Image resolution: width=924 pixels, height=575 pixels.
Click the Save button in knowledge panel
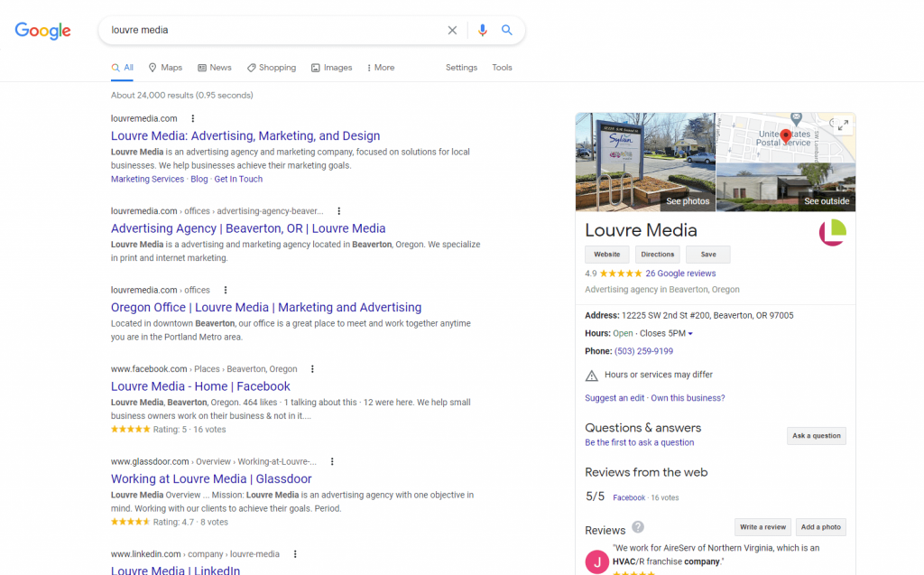[708, 255]
